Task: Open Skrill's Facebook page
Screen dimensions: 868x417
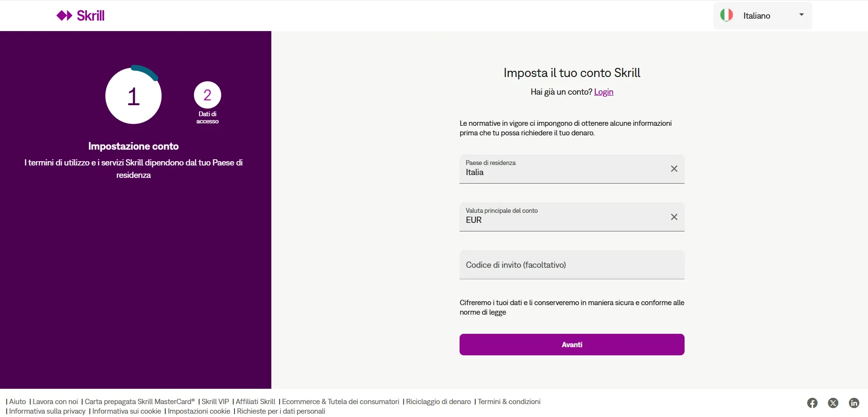Action: click(x=812, y=403)
